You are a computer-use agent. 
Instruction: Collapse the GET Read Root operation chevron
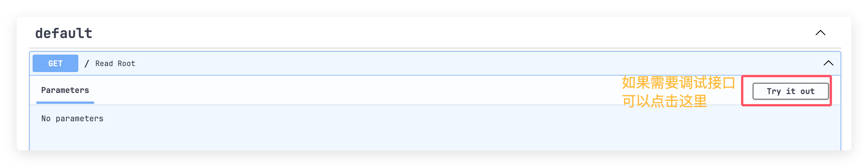[828, 63]
